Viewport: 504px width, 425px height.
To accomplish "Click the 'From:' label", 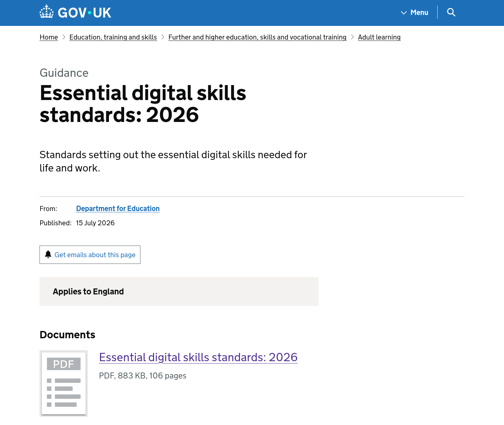I will (x=48, y=209).
